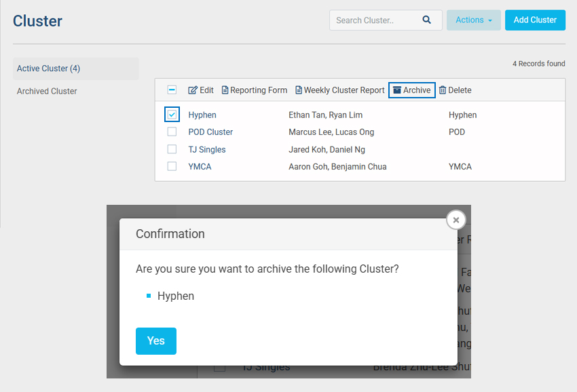This screenshot has height=392, width=577.
Task: Toggle the select-all header checkbox
Action: tap(172, 90)
